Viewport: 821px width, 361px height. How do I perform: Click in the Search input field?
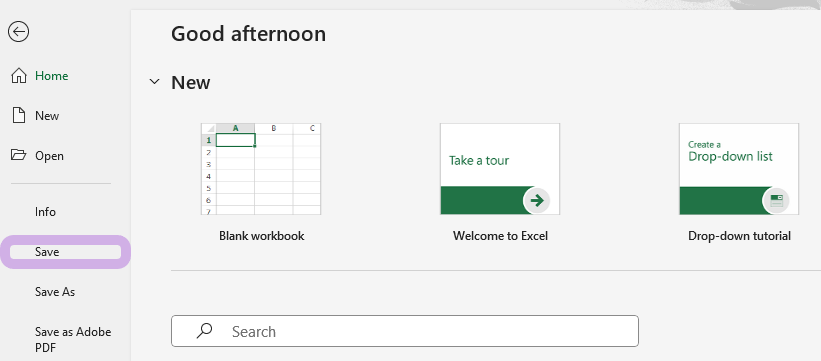pyautogui.click(x=405, y=331)
